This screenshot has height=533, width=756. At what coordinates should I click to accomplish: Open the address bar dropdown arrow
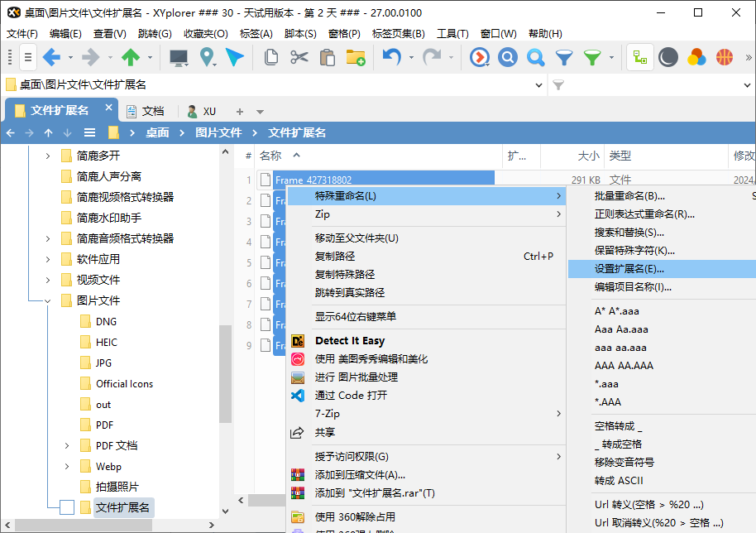(538, 84)
